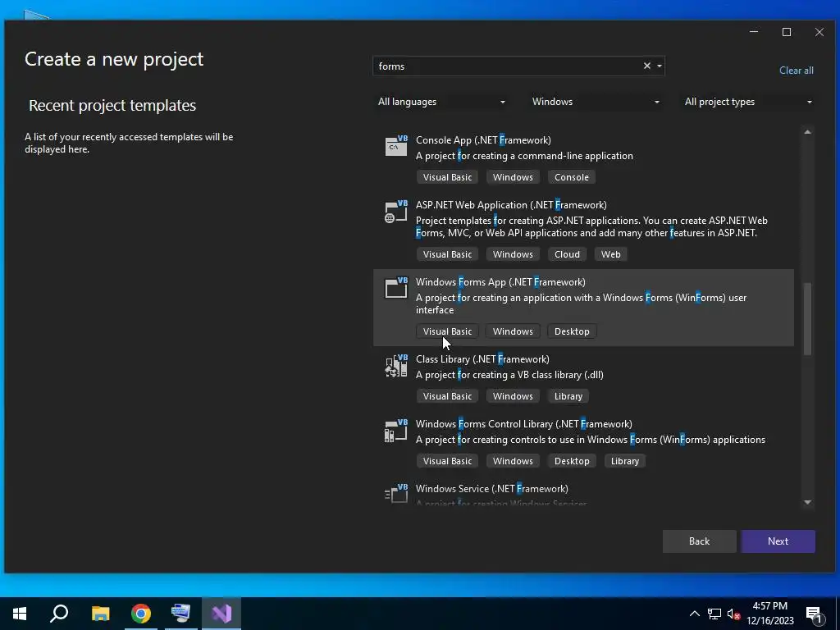Select Windows Forms Control Library title
This screenshot has height=630, width=840.
pos(524,424)
